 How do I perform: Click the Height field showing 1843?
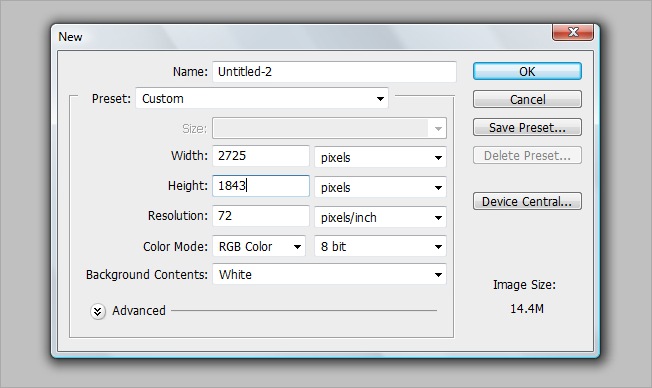point(261,185)
